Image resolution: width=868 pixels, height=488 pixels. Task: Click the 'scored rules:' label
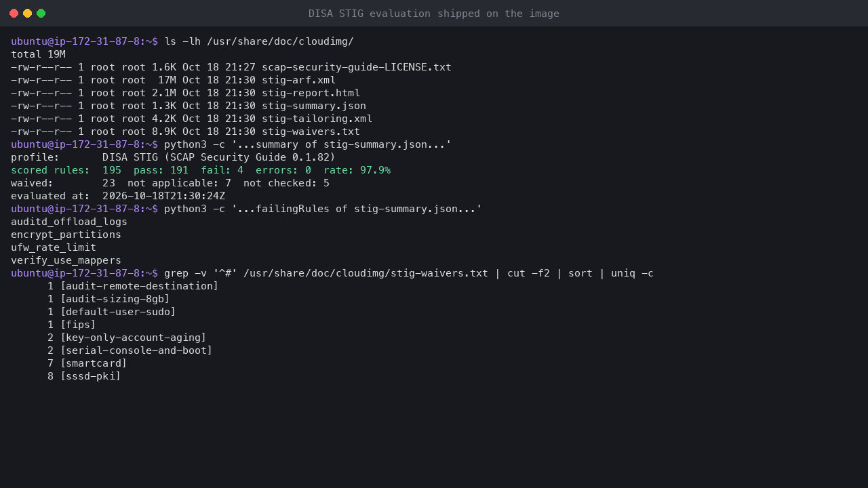click(x=50, y=170)
